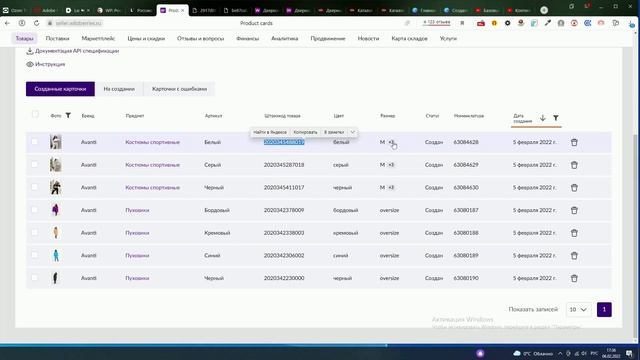Open thumbnail of Белый sport suit

tap(56, 142)
